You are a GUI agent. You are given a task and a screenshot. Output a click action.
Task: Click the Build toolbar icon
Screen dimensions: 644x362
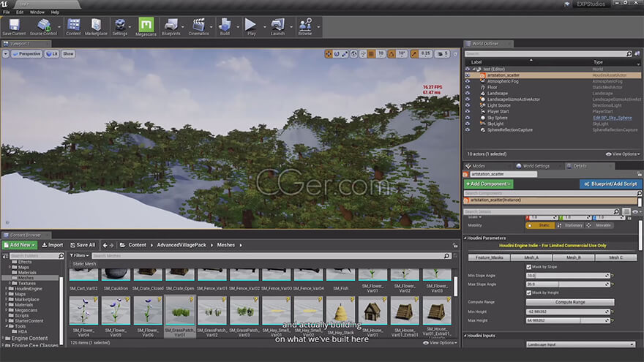(225, 27)
